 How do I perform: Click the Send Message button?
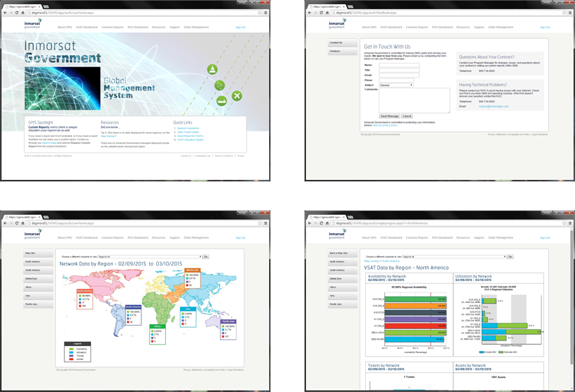click(389, 116)
